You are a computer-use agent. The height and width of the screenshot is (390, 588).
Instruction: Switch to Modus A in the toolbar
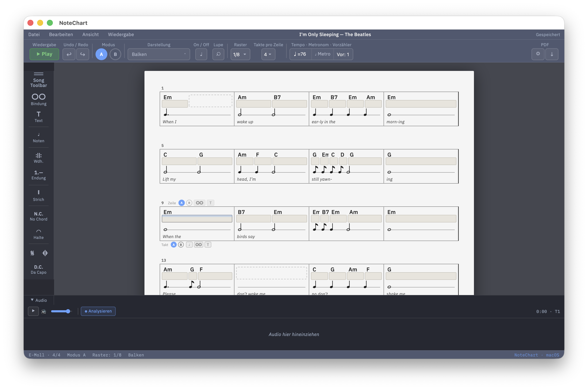click(x=101, y=54)
